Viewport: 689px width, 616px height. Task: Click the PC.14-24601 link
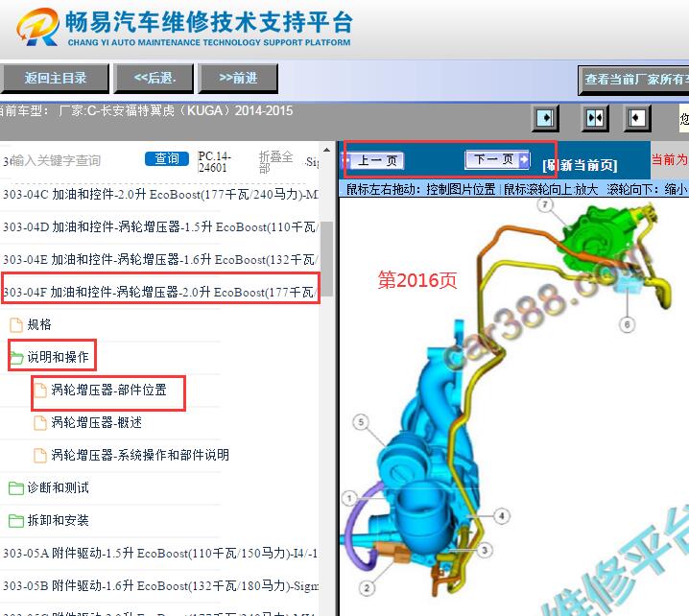214,162
